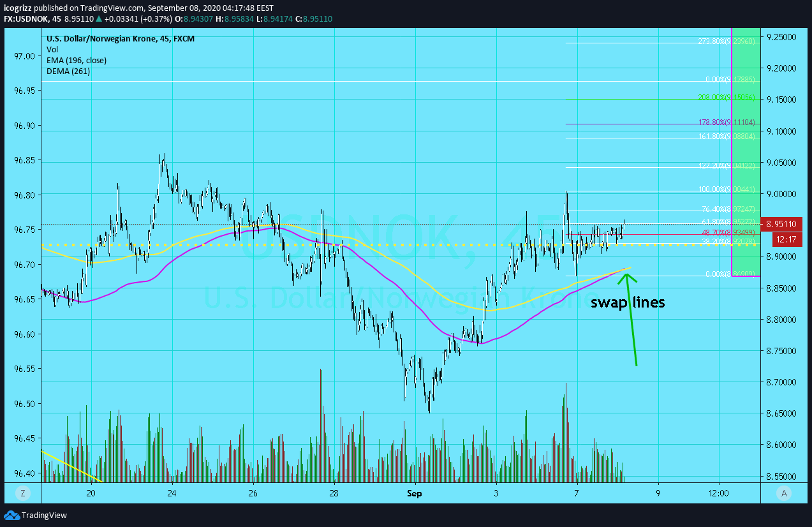Click the circular A auto-scale button
This screenshot has width=812, height=527.
click(783, 493)
